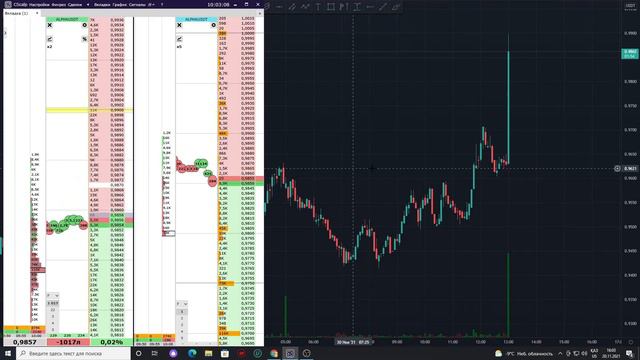
Task: Click the active CScalp taskbar icon
Action: (290, 353)
